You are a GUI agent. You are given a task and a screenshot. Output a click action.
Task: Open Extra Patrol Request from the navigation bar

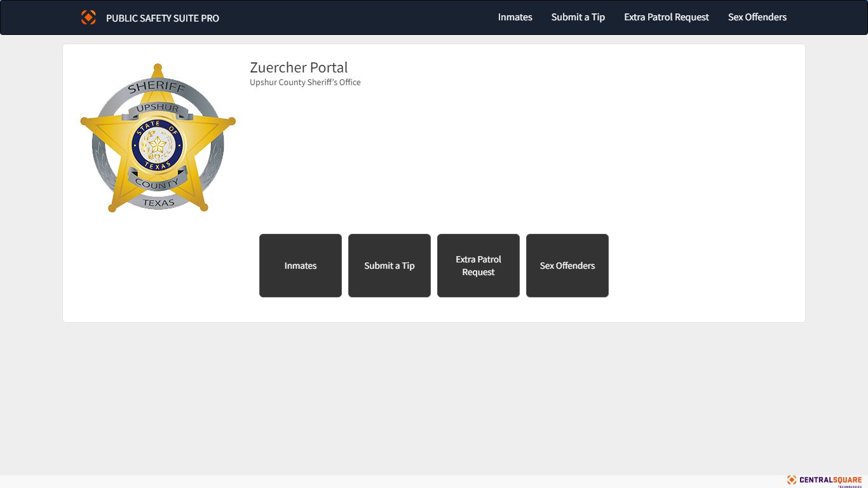[667, 17]
